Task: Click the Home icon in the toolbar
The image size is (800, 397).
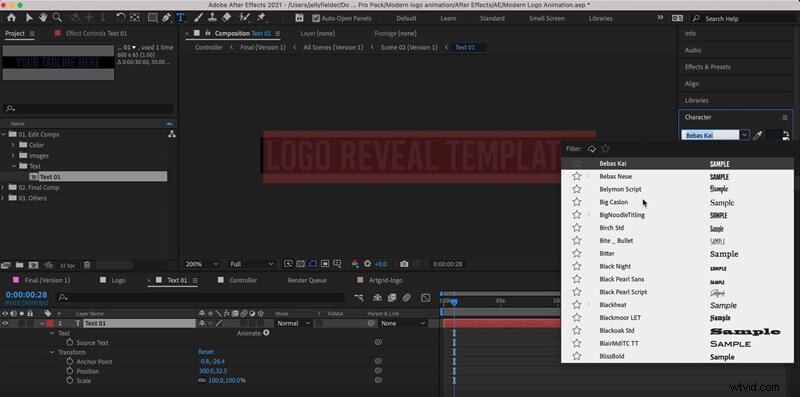Action: (x=11, y=18)
